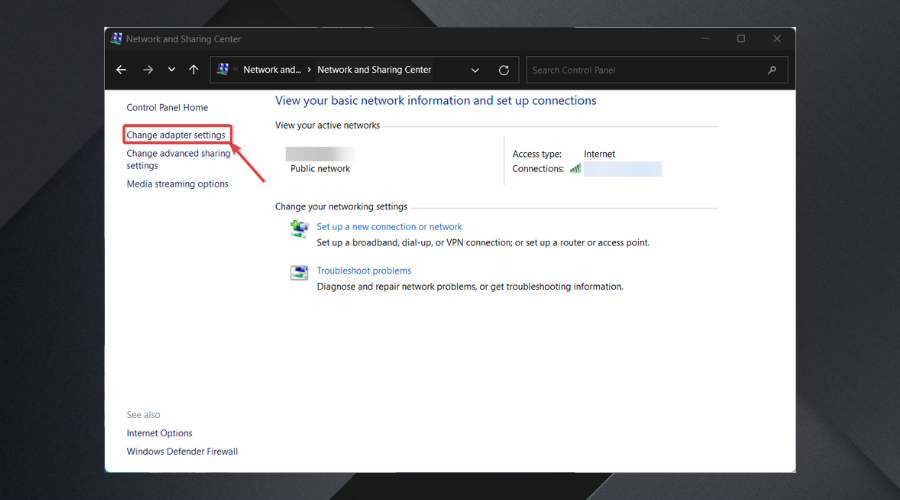Screen dimensions: 900x500
Task: Click 'Set up a new connection or network'
Action: [389, 227]
